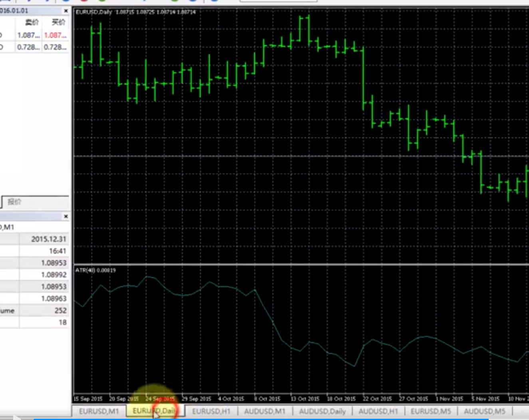The height and width of the screenshot is (420, 529).
Task: Select the AUDUSD,H1 chart tab
Action: point(378,411)
